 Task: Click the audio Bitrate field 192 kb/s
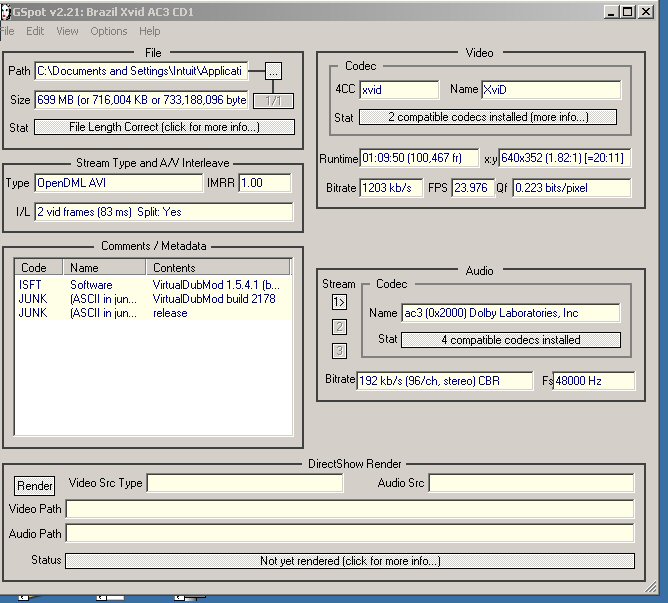pyautogui.click(x=444, y=381)
